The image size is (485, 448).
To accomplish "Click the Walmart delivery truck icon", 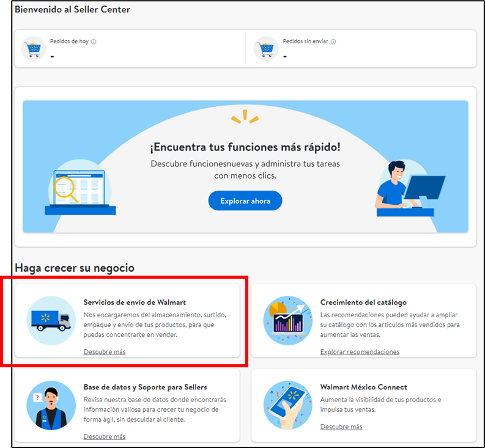I will click(52, 320).
